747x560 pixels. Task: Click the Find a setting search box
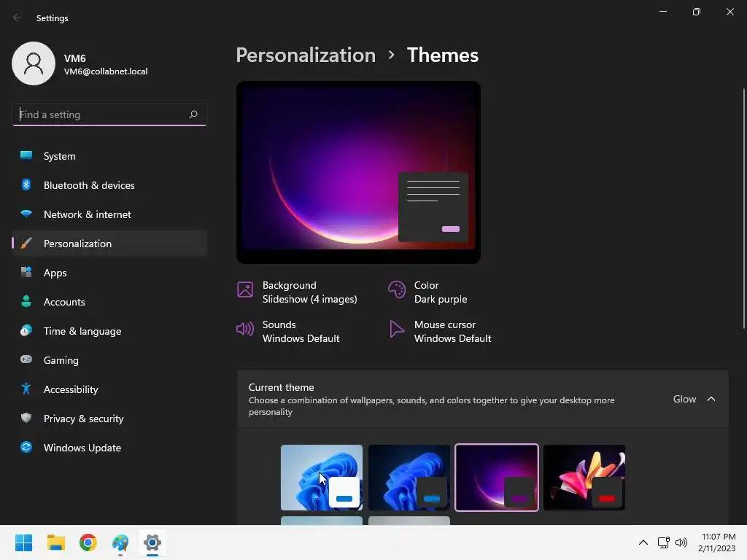pyautogui.click(x=109, y=114)
